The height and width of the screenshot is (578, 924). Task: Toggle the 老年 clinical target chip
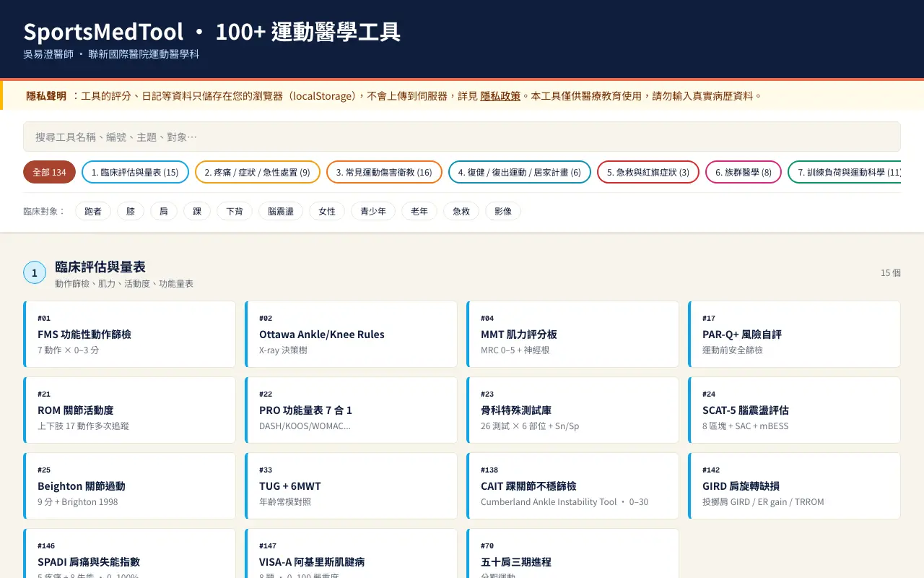pos(419,211)
